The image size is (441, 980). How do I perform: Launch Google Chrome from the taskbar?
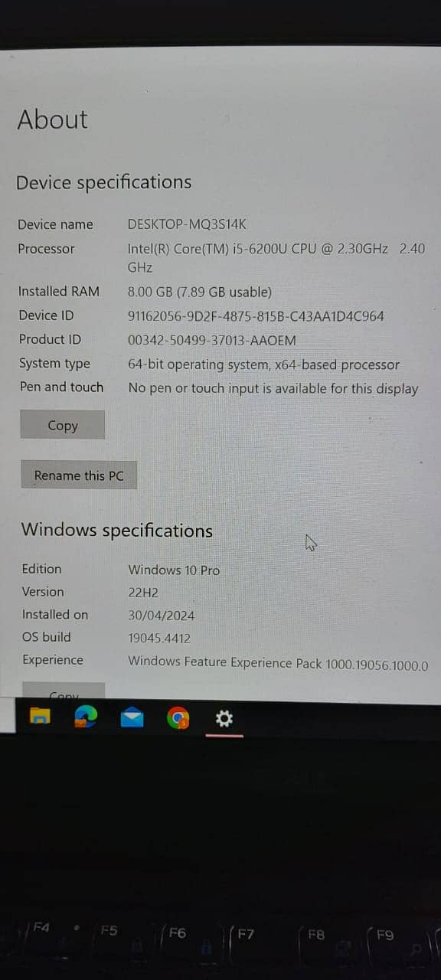(178, 718)
